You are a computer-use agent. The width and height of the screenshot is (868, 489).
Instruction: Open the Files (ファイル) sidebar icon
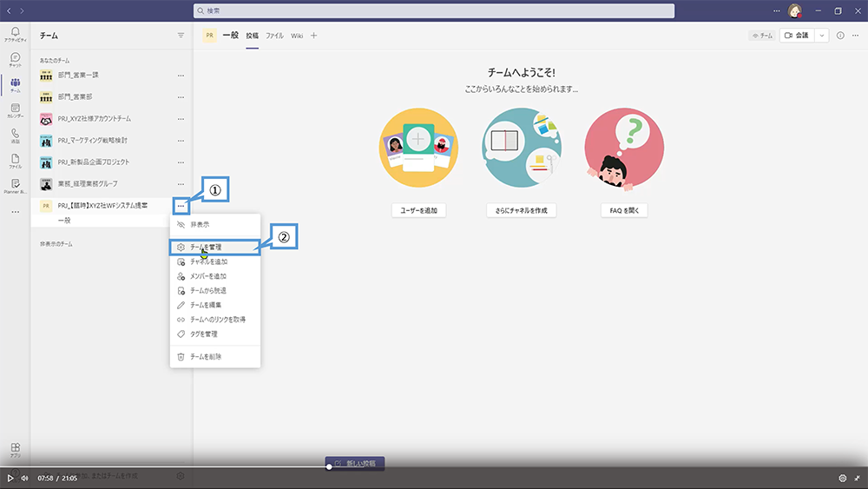[15, 161]
